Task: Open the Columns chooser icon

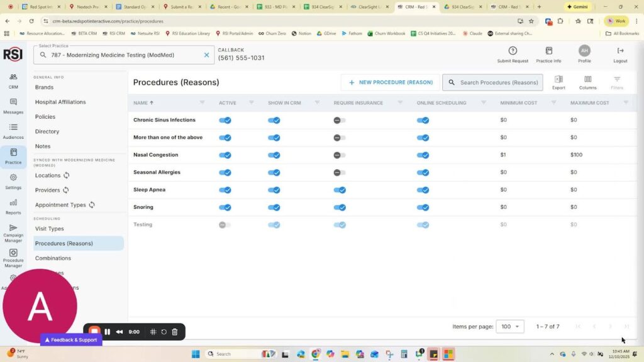Action: coord(587,82)
